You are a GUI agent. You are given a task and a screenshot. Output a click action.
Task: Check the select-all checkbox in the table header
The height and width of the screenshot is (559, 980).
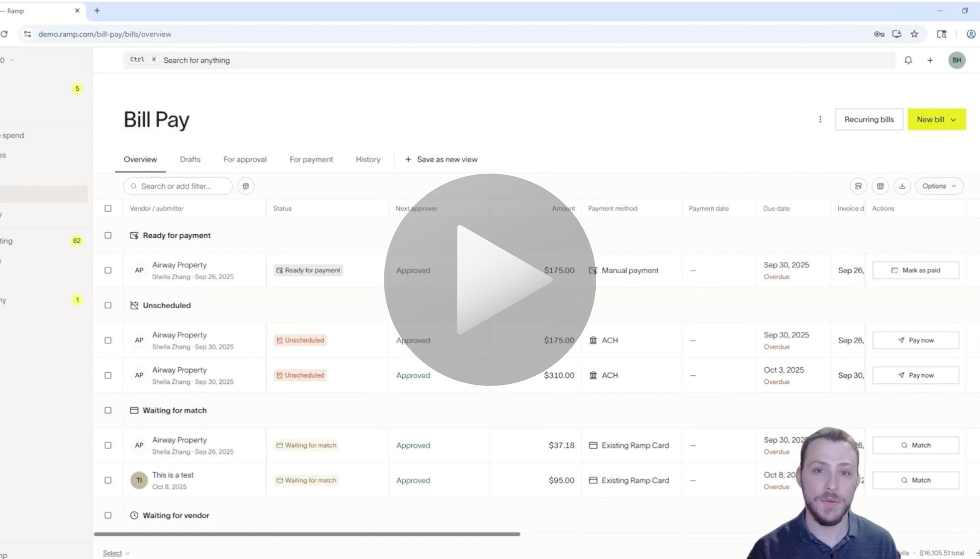pos(108,208)
